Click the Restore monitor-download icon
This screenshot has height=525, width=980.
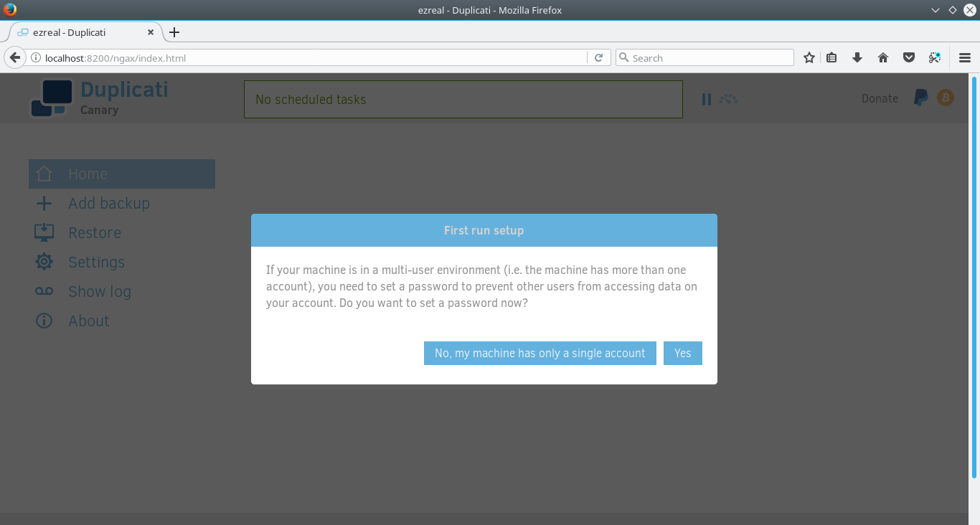click(44, 232)
